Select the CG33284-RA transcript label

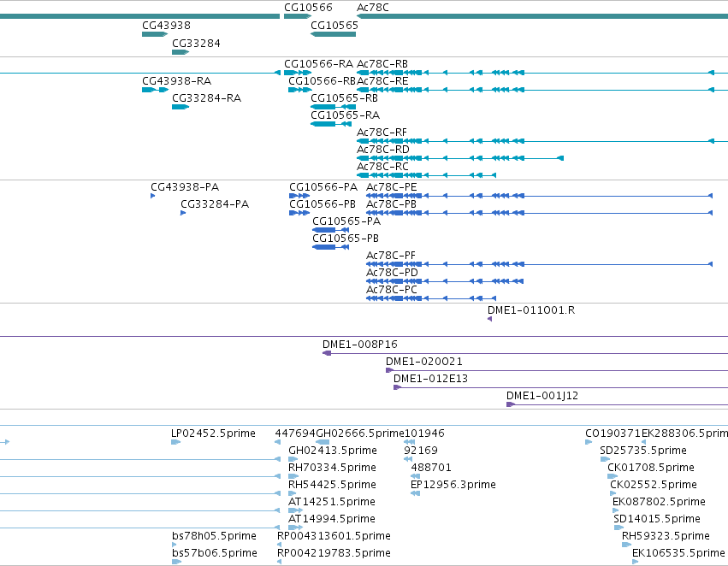[x=207, y=97]
